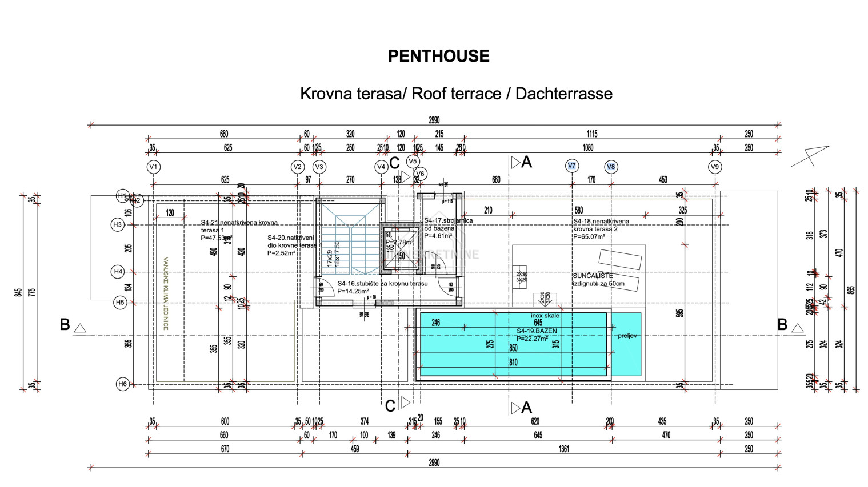Viewport: 868px width, 487px height.
Task: Select the H6 horizontal axis bubble
Action: coord(122,384)
